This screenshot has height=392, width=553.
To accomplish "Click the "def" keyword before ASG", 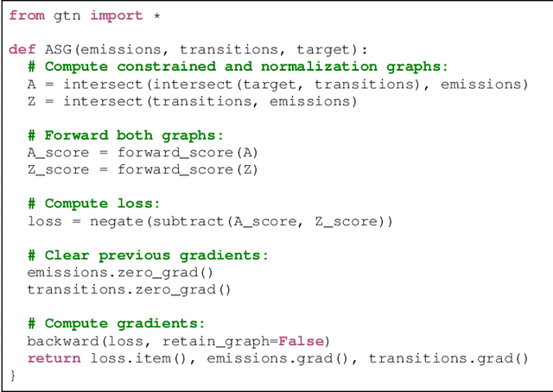I will 22,49.
